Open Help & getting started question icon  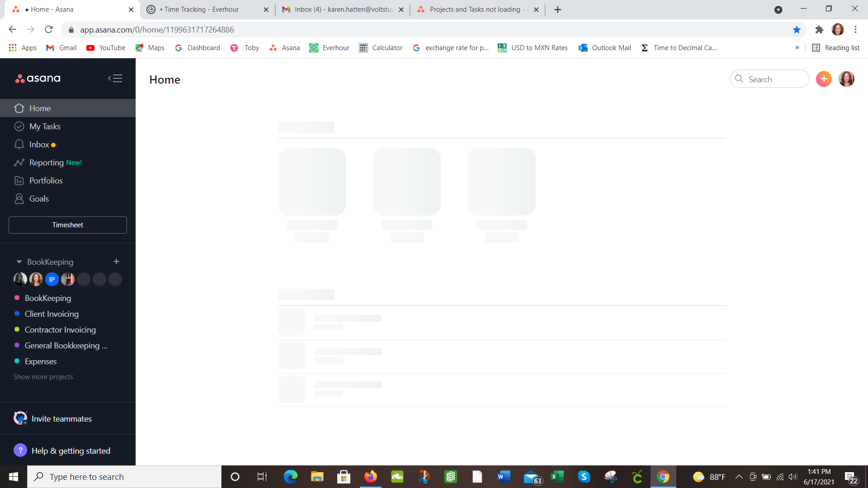click(x=20, y=450)
